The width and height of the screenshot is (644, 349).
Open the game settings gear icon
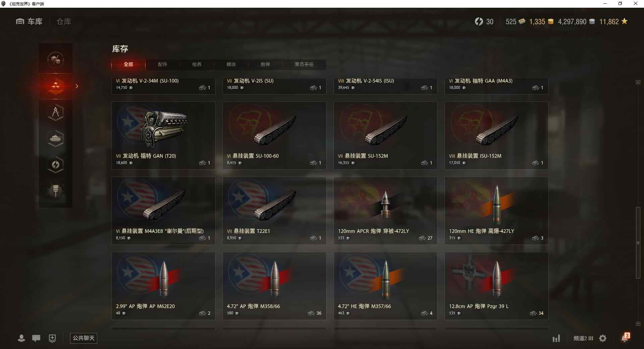[x=603, y=338]
